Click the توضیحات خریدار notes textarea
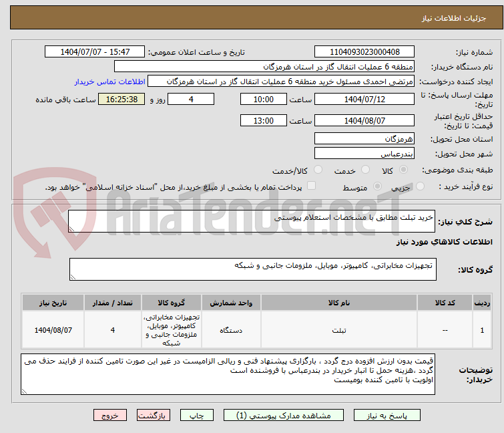This screenshot has height=433, width=504. point(228,374)
